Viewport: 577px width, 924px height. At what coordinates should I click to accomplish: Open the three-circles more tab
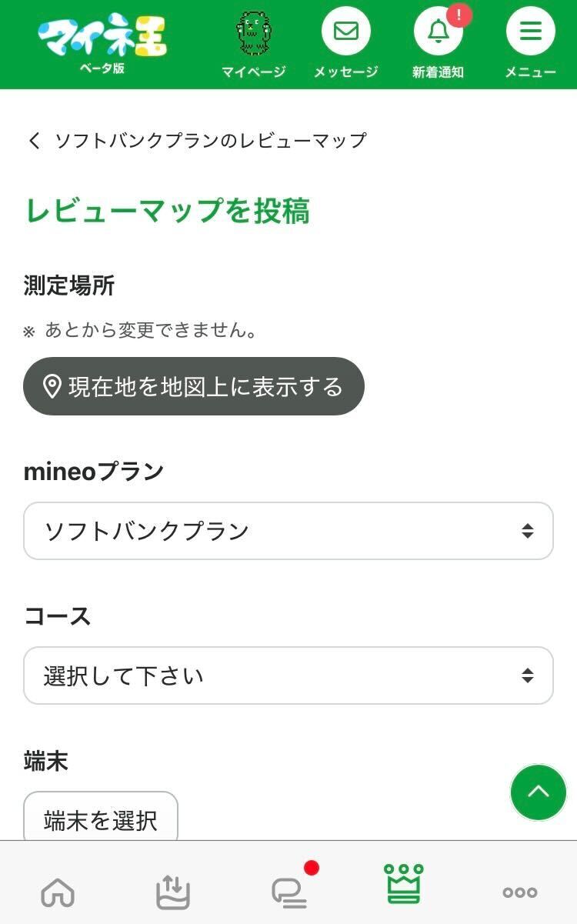(x=520, y=892)
